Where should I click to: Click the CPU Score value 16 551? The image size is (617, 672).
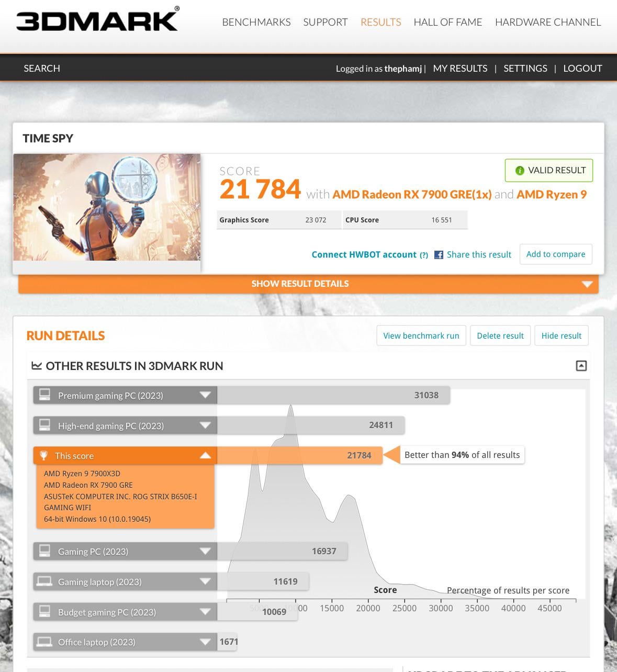[442, 220]
